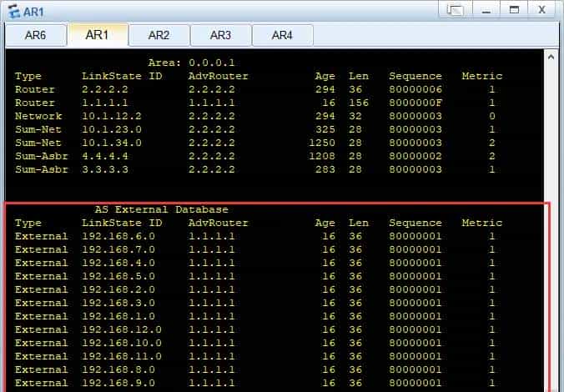Close the AR1 terminal window
The height and width of the screenshot is (392, 564).
pos(541,10)
